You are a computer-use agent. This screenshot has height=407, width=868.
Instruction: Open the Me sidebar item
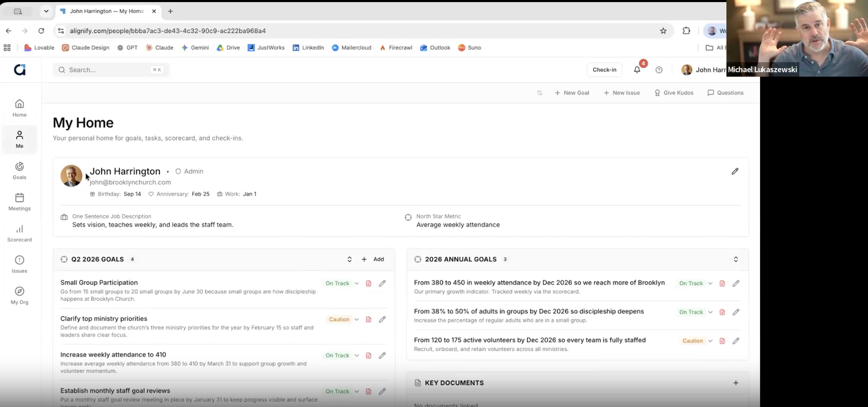[20, 139]
